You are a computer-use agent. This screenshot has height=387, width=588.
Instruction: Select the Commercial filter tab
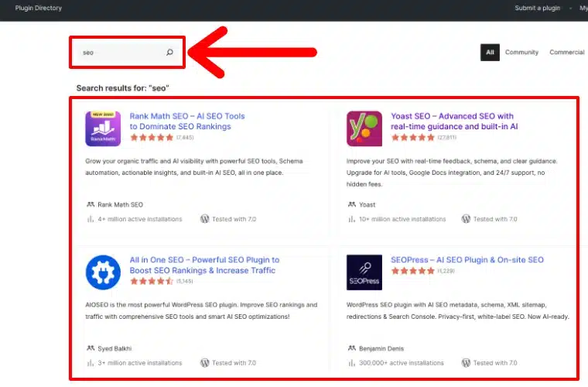pos(566,52)
